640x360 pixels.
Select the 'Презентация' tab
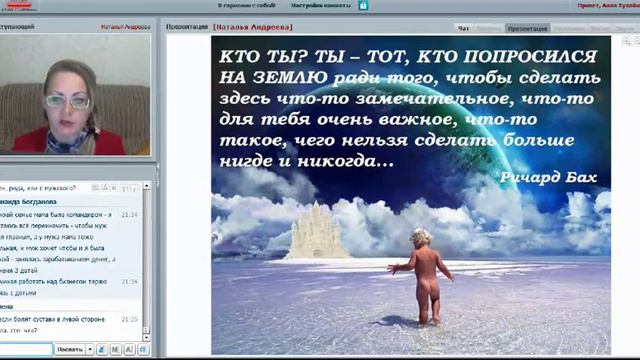[527, 28]
